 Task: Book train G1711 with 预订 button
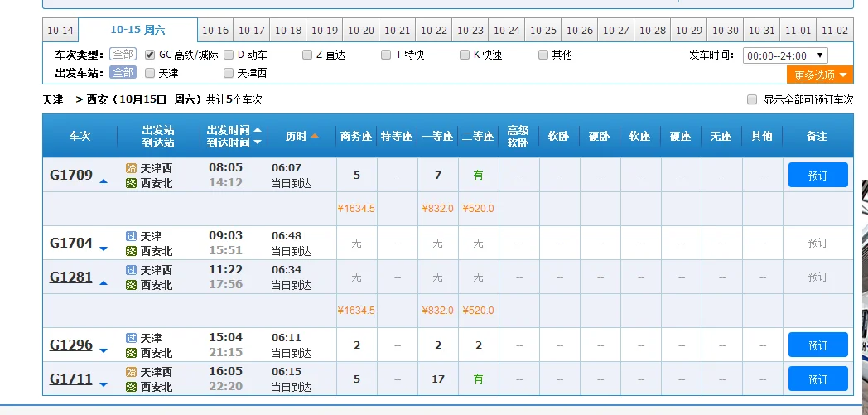[818, 379]
